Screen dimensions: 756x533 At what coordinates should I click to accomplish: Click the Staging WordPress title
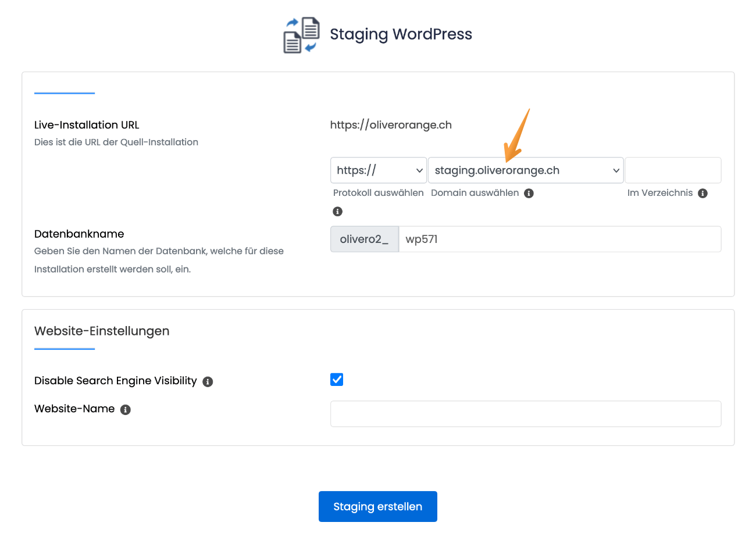[x=401, y=34]
